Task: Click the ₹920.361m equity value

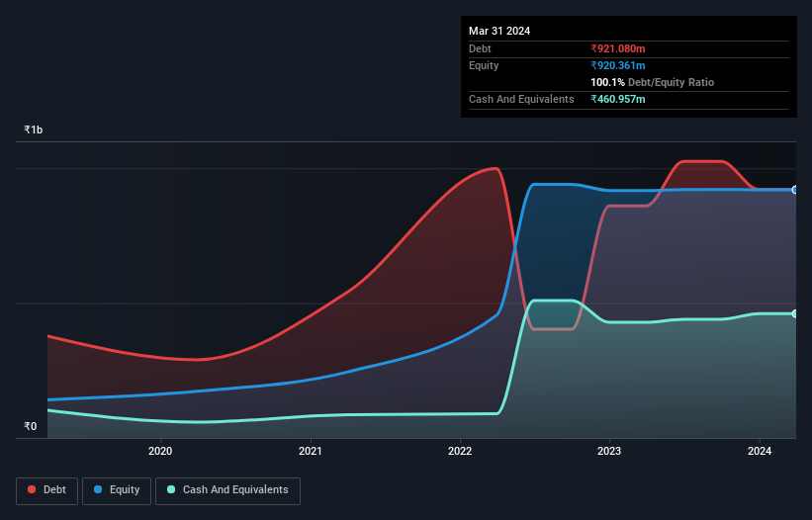Action: coord(618,65)
